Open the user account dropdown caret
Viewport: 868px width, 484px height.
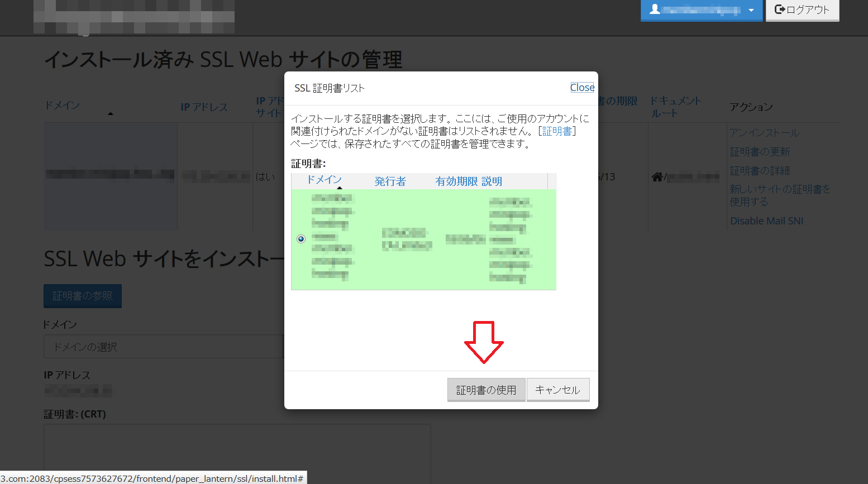[751, 10]
